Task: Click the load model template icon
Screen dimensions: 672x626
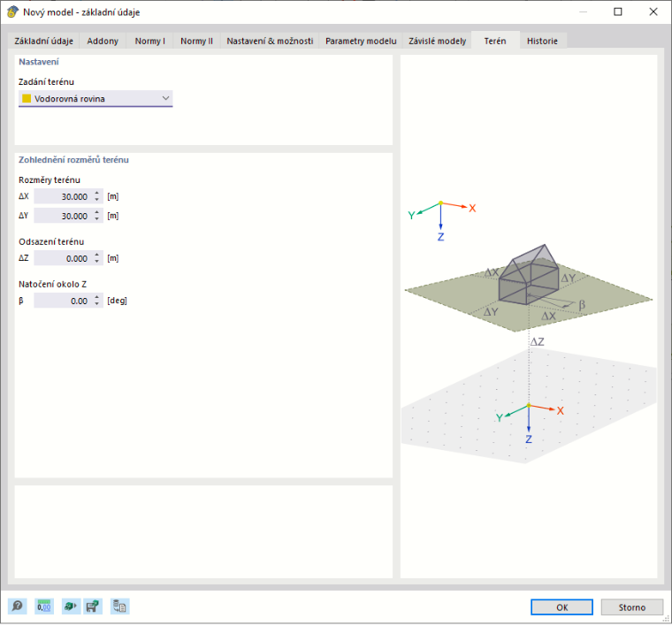Action: click(x=71, y=607)
